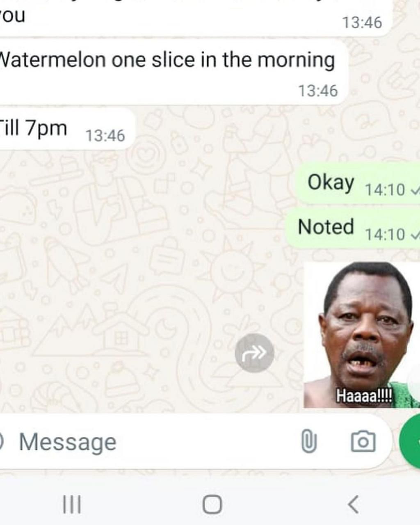Tap the 13:46 timestamp under Watermelon message
This screenshot has width=420, height=525.
click(x=318, y=91)
